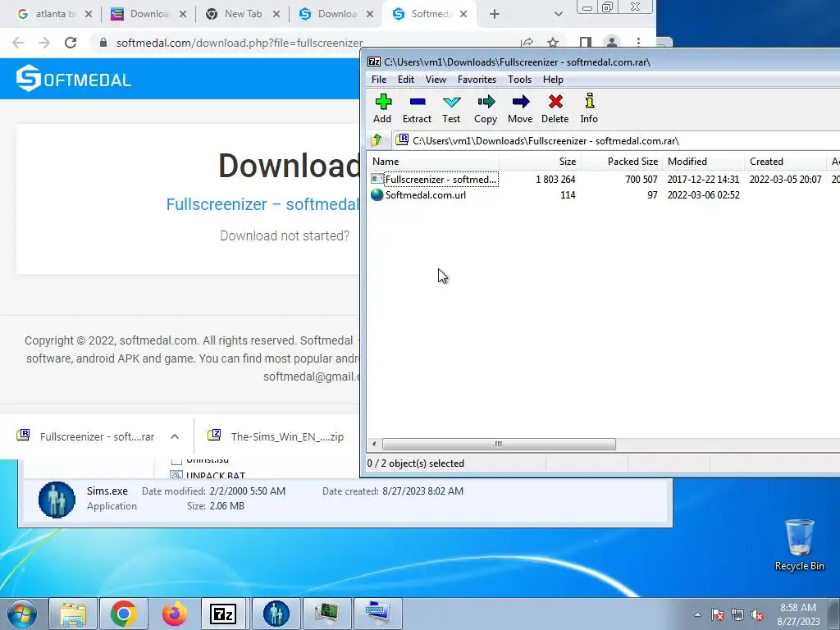840x630 pixels.
Task: Click the muted volume tray icon
Action: (x=757, y=615)
